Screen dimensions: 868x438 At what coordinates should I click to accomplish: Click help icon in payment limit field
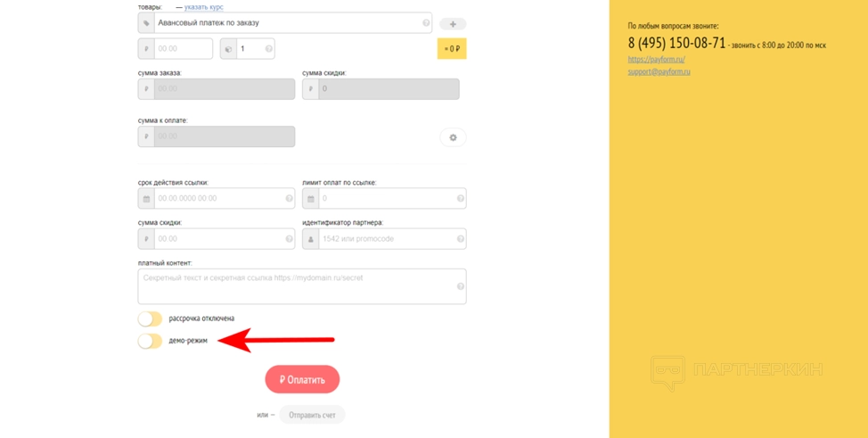(461, 198)
